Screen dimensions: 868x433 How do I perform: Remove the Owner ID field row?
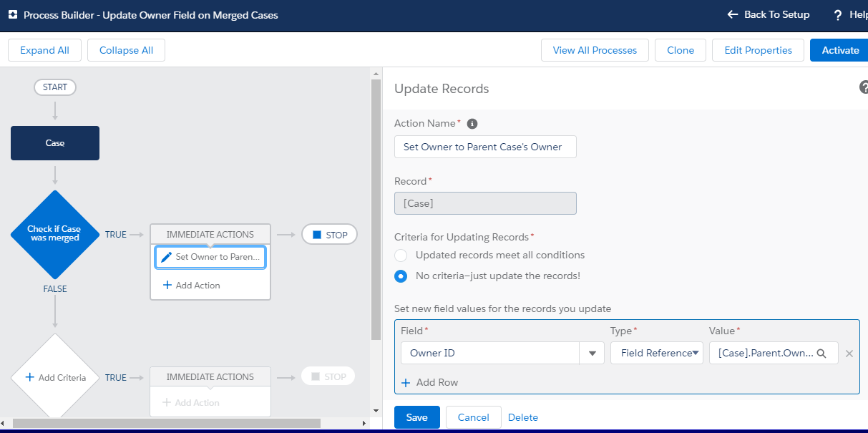849,354
